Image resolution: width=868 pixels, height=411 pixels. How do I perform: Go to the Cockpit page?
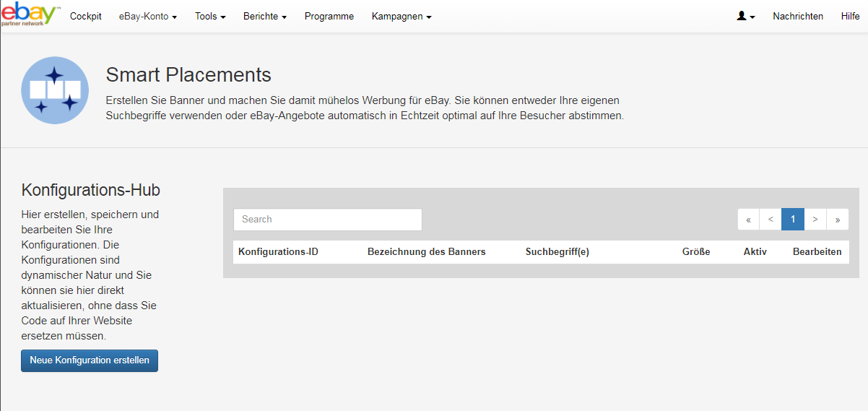click(x=86, y=16)
